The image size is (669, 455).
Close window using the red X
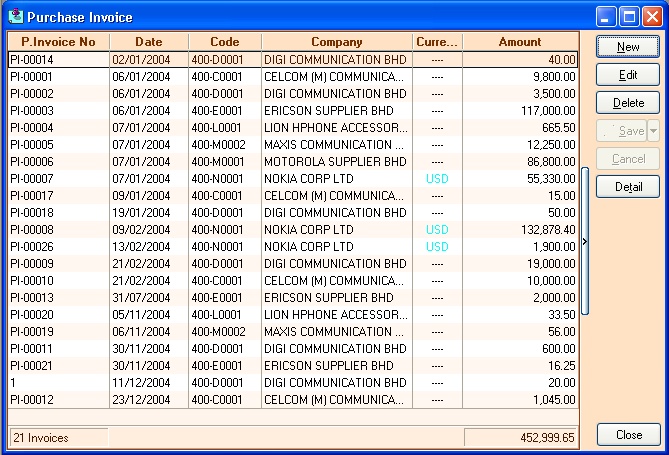tap(653, 17)
